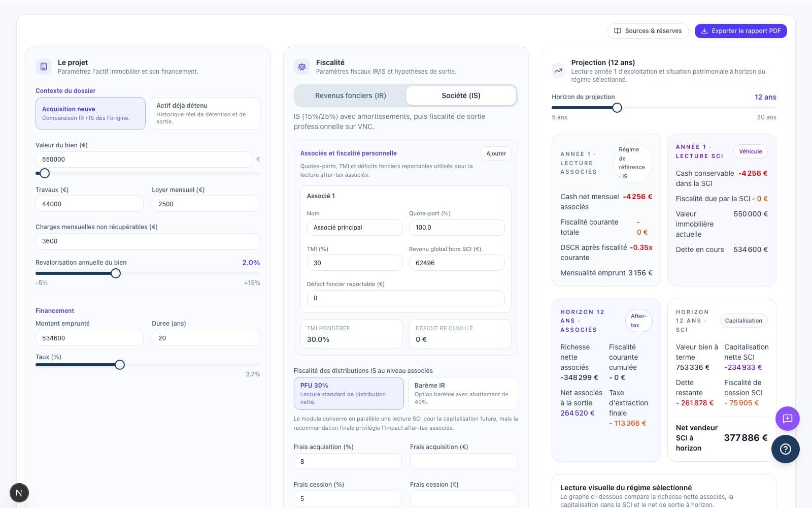
Task: Select the Actif déjà détenu option
Action: click(x=205, y=113)
